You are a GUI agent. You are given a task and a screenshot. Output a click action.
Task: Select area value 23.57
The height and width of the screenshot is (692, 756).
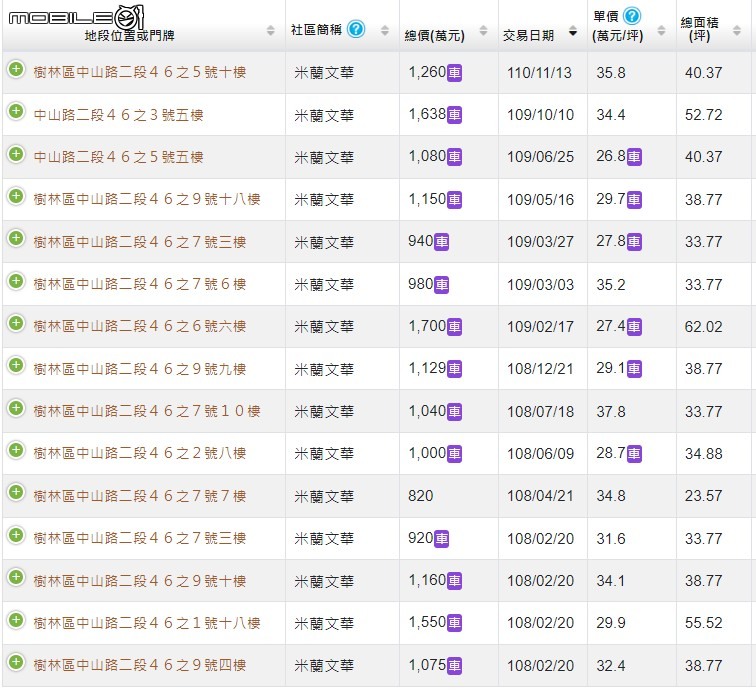click(703, 496)
